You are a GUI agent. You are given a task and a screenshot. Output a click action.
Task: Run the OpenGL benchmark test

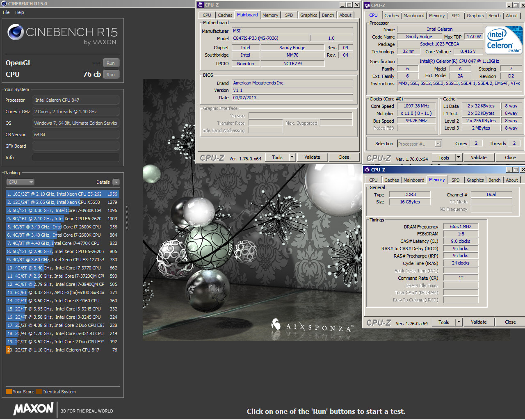111,63
